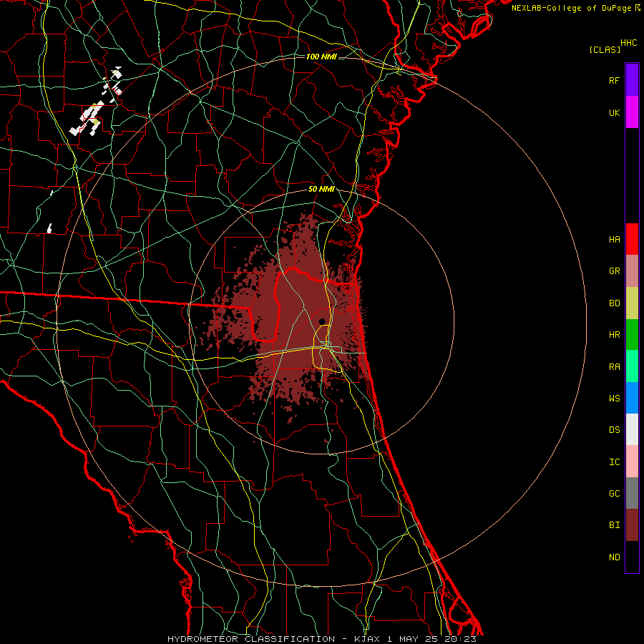Select the yellow BD legend swatch
The width and height of the screenshot is (644, 644).
pos(632,303)
